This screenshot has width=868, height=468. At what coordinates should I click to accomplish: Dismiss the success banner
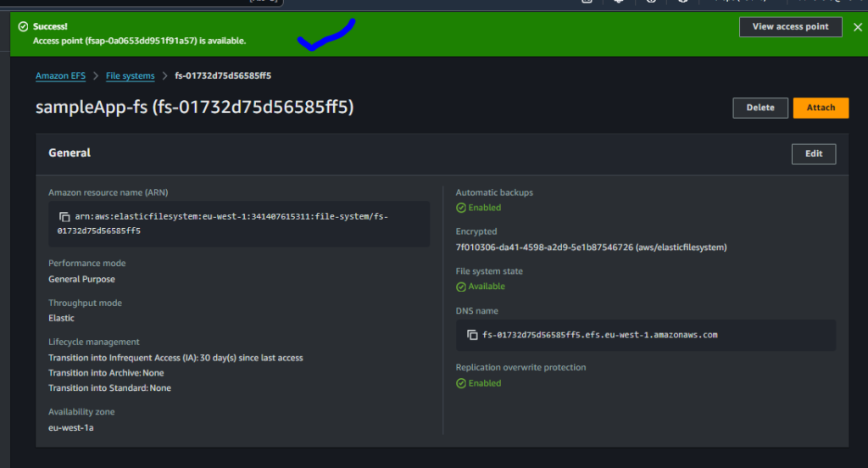[858, 27]
